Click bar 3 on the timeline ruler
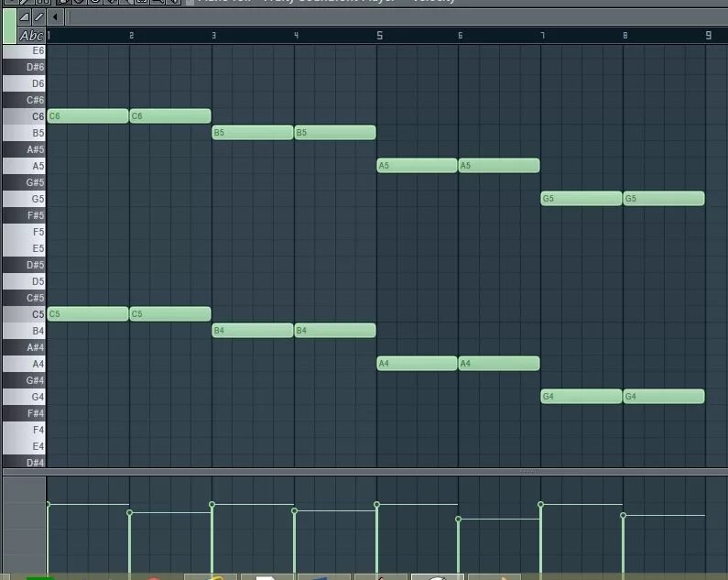The height and width of the screenshot is (580, 728). [x=213, y=36]
